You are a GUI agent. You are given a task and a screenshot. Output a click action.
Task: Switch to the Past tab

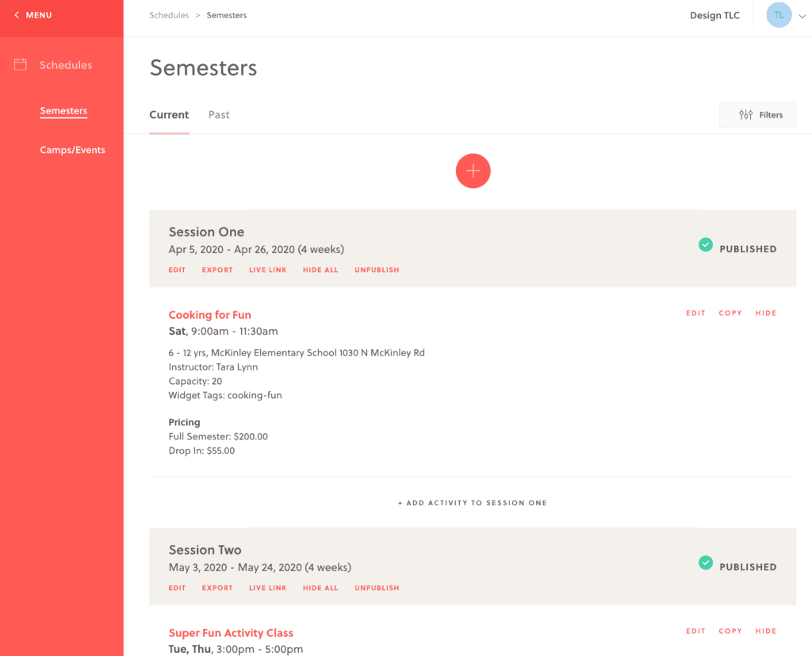click(219, 115)
